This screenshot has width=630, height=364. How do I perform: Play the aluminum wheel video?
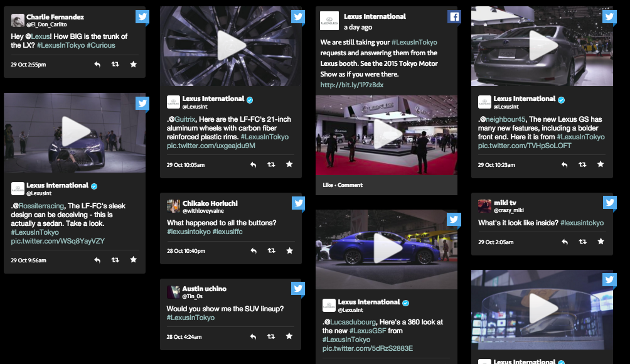[231, 45]
